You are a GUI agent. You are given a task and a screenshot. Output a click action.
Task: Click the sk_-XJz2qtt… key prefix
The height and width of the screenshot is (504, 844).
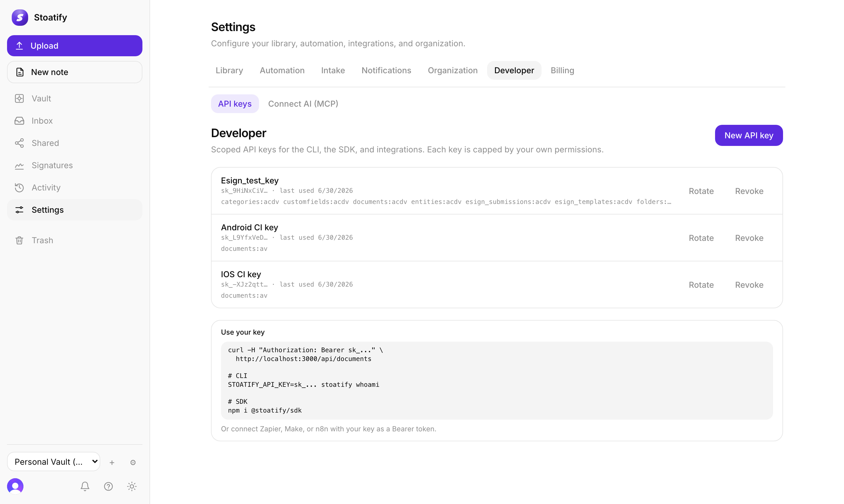point(244,284)
